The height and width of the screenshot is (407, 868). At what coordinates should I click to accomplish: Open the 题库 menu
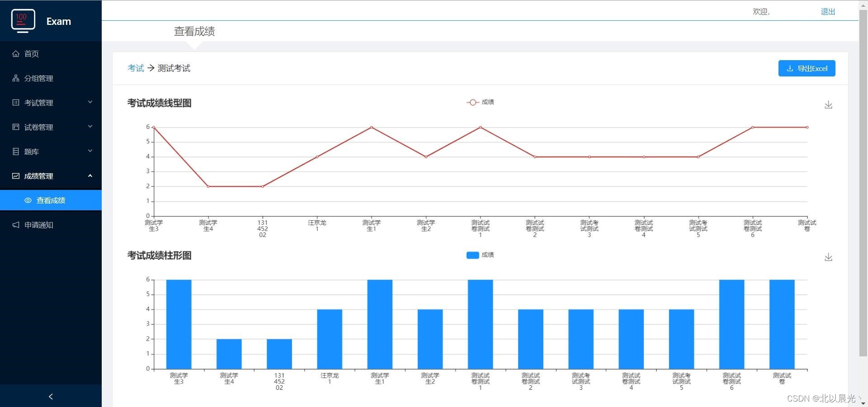pos(51,151)
